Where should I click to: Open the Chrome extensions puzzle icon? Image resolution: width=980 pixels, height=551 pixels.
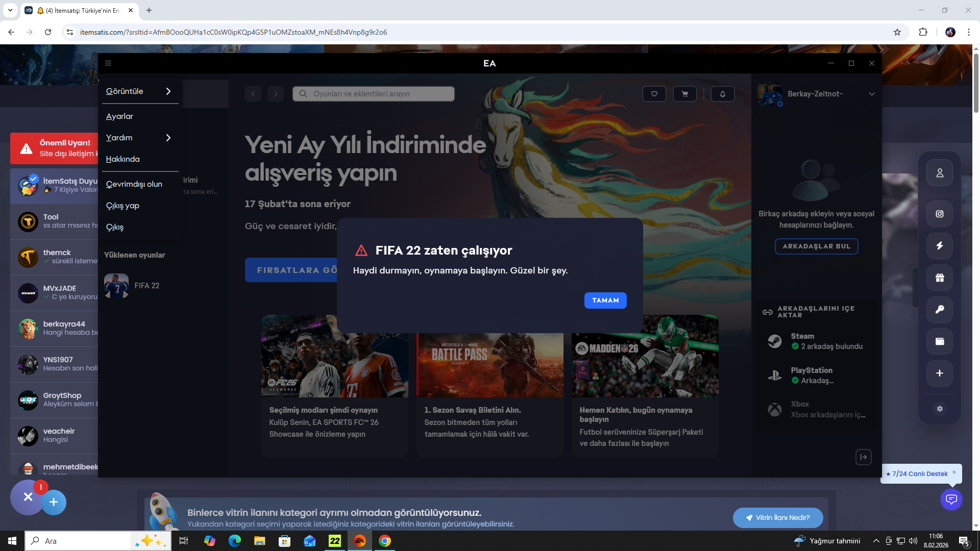tap(923, 32)
